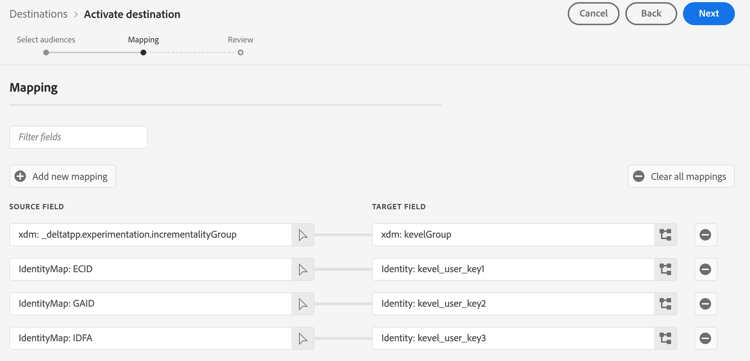Select the TARGET FIELD column header

coord(398,207)
